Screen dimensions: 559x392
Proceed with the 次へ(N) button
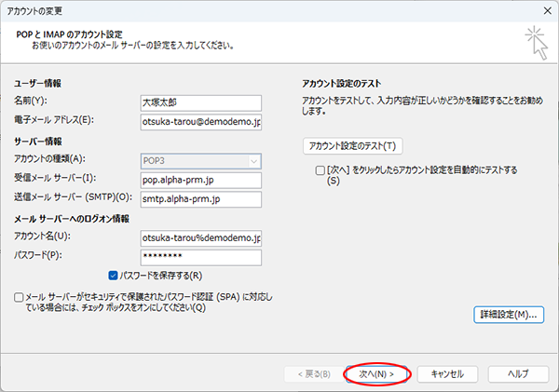[376, 373]
